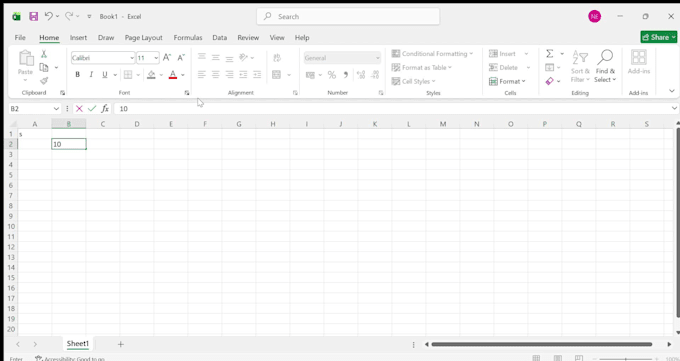Click Insert cells button
This screenshot has height=361, width=680.
point(502,54)
